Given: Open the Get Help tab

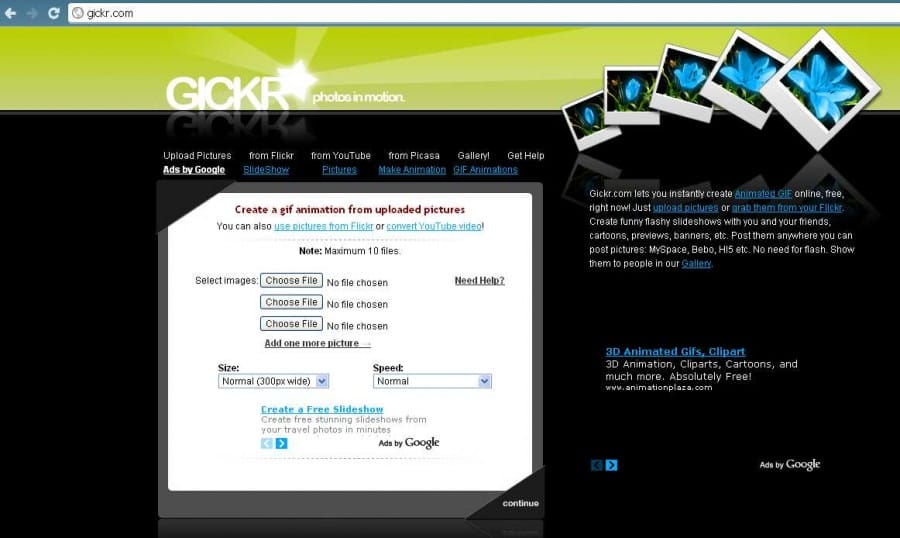Looking at the screenshot, I should [x=526, y=156].
